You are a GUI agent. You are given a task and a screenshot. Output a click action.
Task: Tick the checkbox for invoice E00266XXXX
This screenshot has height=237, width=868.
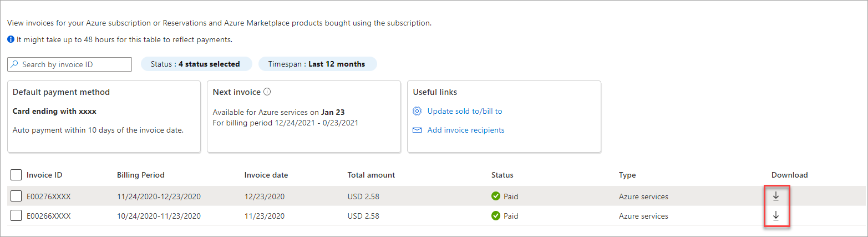coord(16,216)
